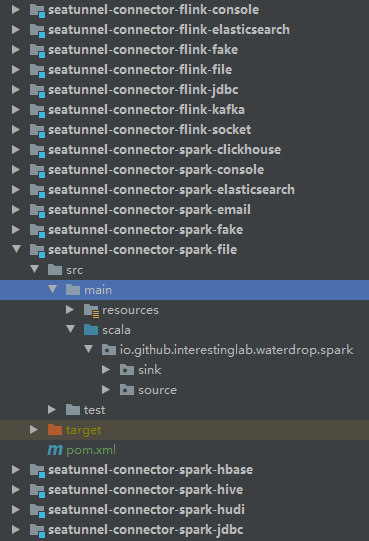Image resolution: width=369 pixels, height=541 pixels.
Task: Select the target folder label
Action: click(84, 431)
